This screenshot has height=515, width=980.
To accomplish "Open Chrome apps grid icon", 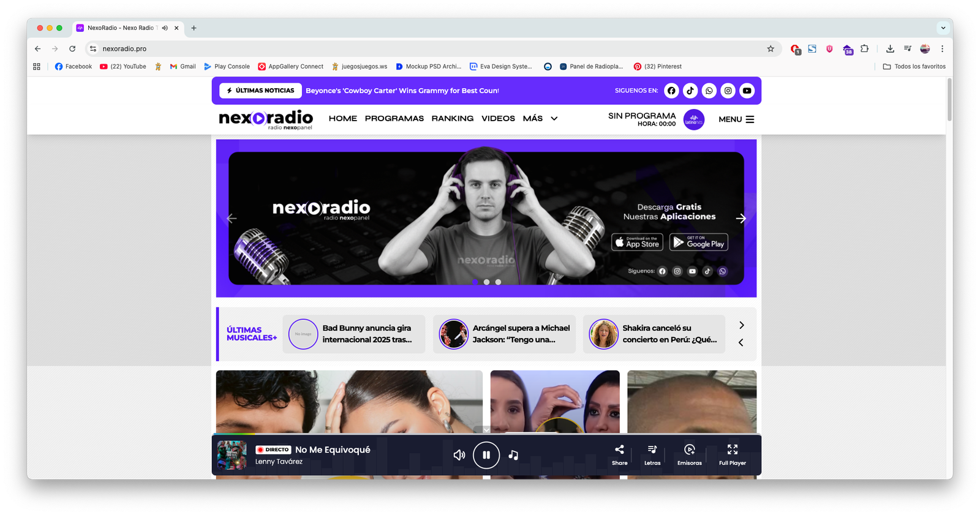I will 37,66.
